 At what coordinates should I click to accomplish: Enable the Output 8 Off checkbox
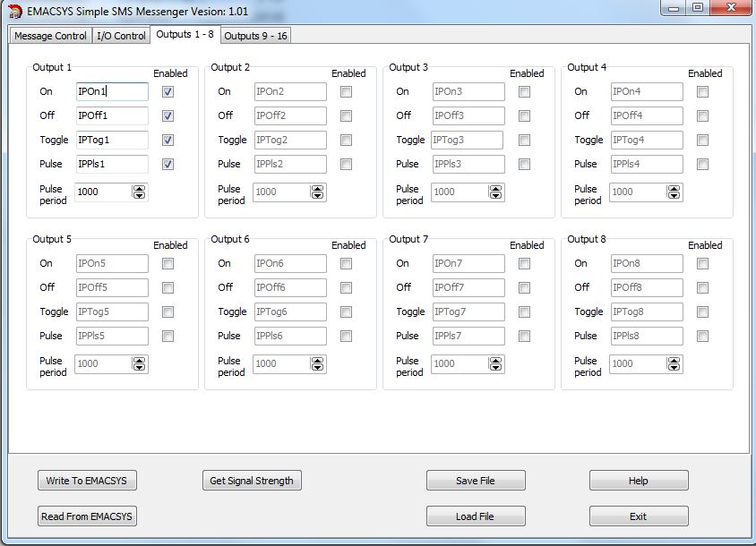tap(702, 287)
